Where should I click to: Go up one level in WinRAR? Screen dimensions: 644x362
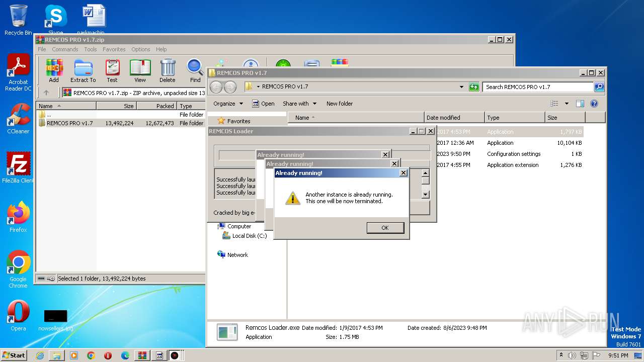[x=46, y=93]
